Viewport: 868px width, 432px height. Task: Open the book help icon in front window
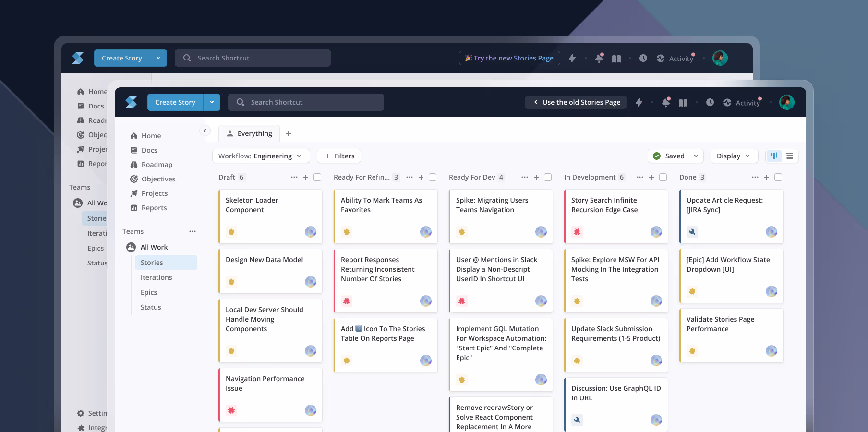pyautogui.click(x=683, y=103)
